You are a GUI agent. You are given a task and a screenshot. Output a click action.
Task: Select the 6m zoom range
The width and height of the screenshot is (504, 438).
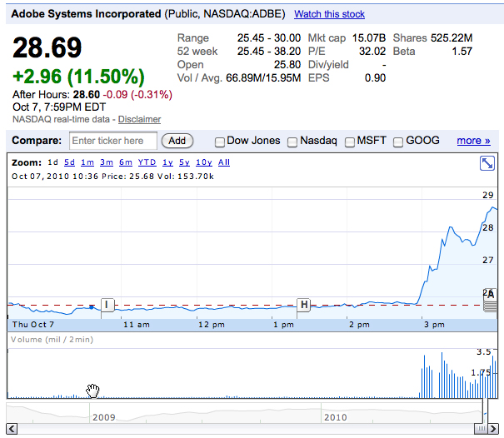pyautogui.click(x=126, y=162)
